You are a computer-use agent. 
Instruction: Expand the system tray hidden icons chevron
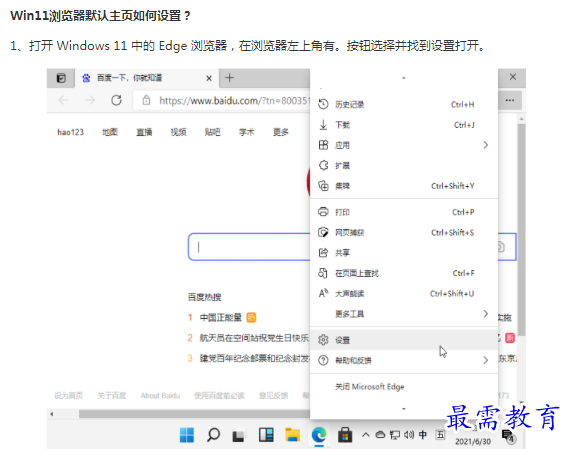point(366,435)
